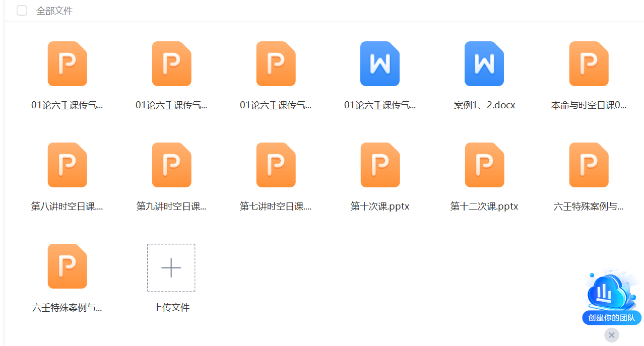Toggle the 全部文件 select-all checkbox
The image size is (644, 346).
pyautogui.click(x=22, y=11)
